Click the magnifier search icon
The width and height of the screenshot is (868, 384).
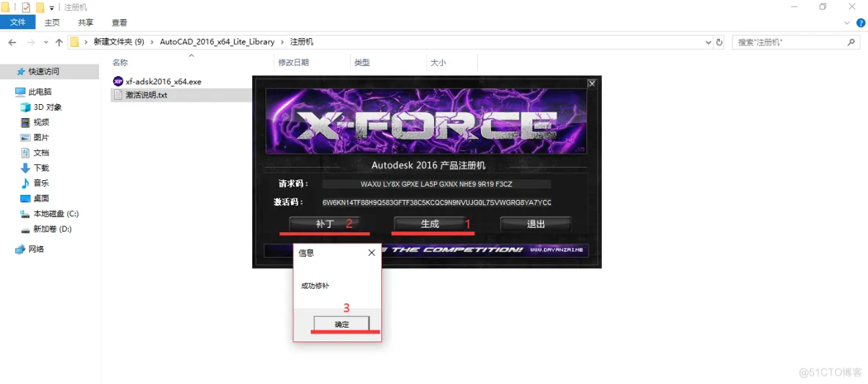[x=851, y=42]
